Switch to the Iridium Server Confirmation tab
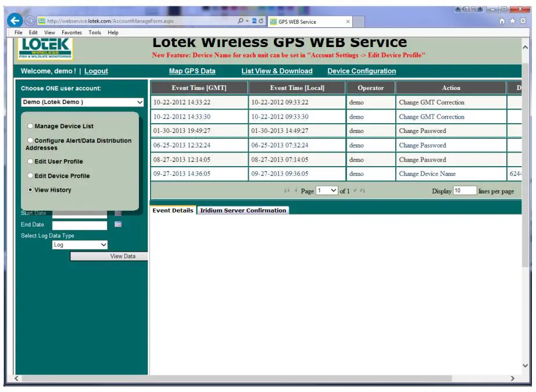The height and width of the screenshot is (392, 536). pyautogui.click(x=244, y=210)
